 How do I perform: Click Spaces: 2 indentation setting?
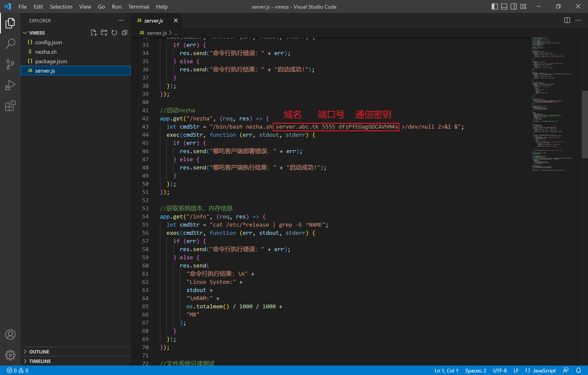point(475,370)
